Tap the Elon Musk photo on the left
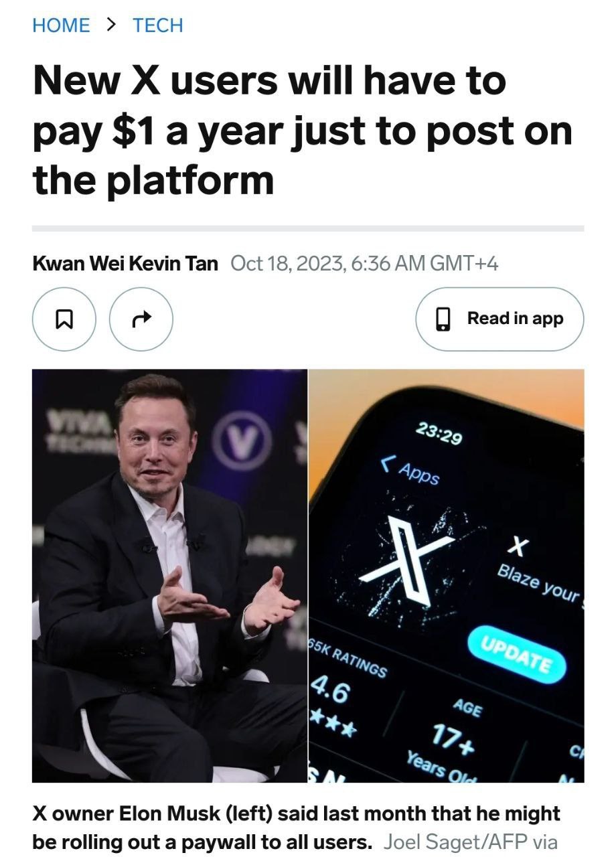 pyautogui.click(x=169, y=576)
